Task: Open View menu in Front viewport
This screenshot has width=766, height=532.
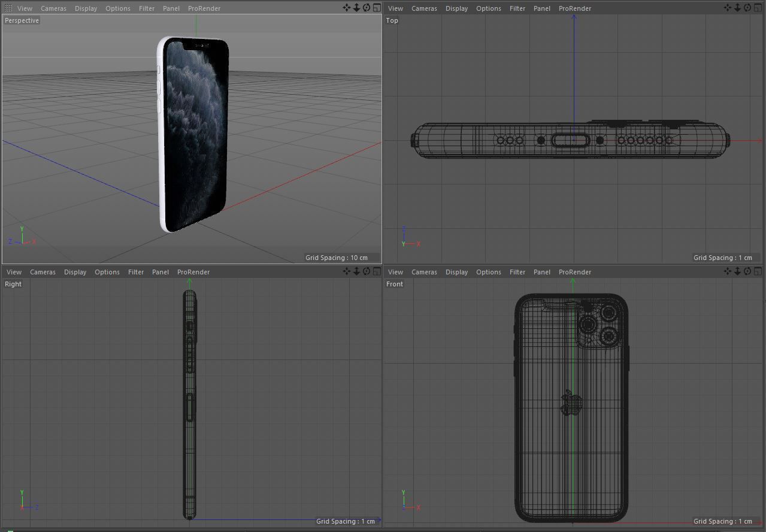Action: coord(395,272)
